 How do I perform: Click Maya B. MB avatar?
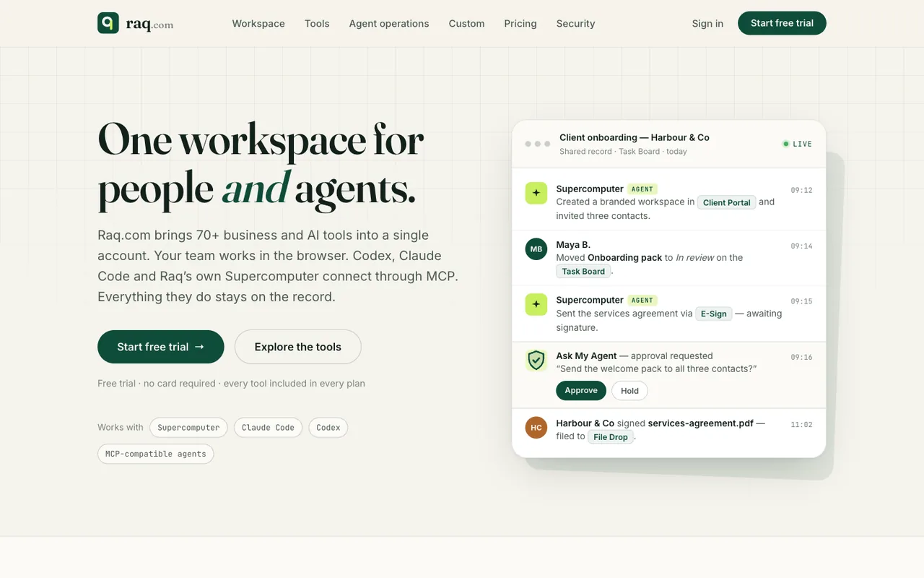(536, 249)
